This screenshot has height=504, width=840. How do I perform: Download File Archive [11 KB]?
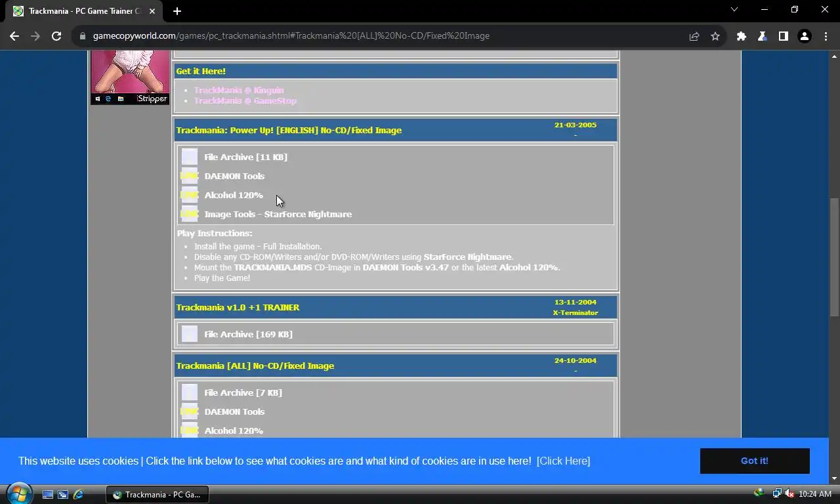[x=245, y=157]
